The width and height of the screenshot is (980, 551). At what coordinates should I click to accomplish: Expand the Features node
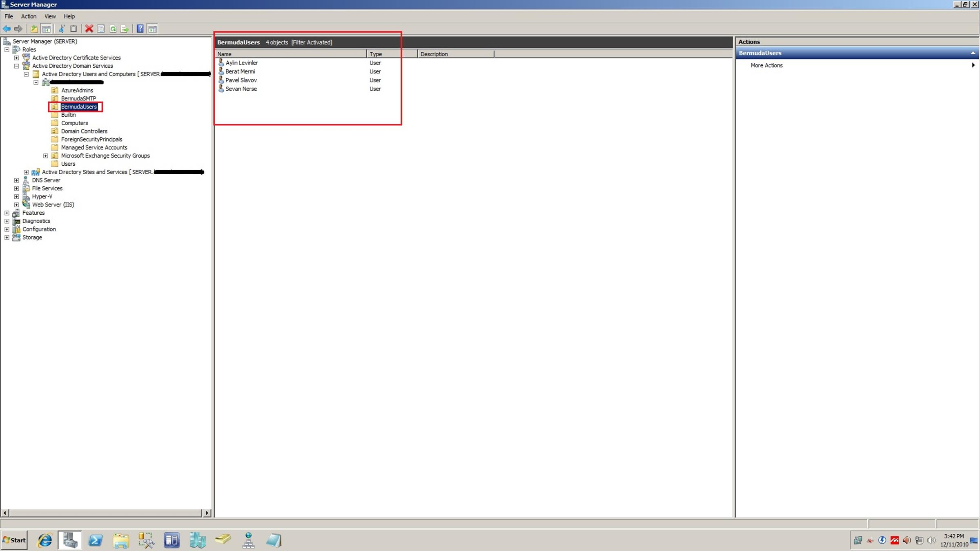click(7, 213)
